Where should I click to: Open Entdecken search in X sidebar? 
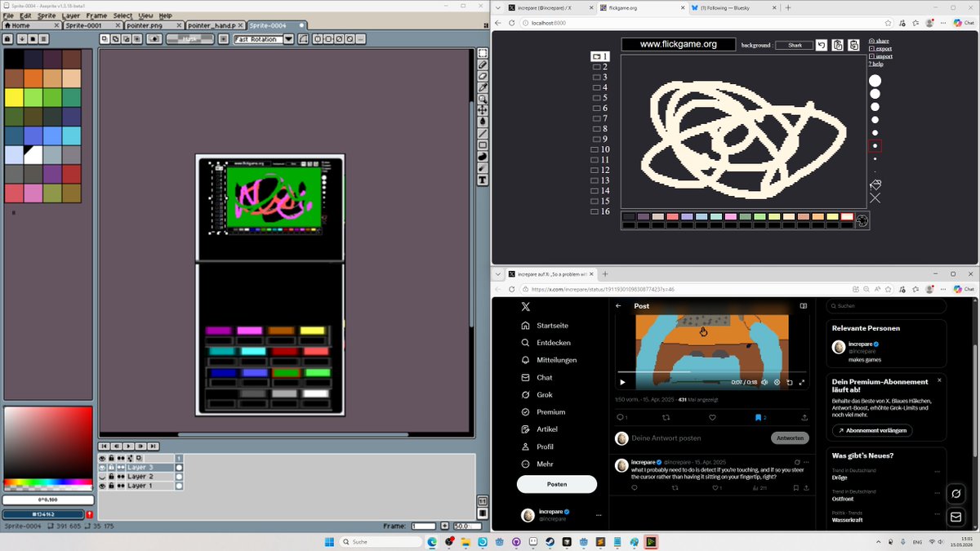546,343
